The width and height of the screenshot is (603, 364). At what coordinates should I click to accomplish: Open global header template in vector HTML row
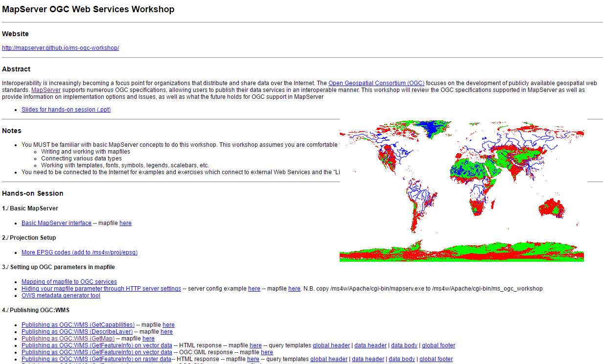331,345
